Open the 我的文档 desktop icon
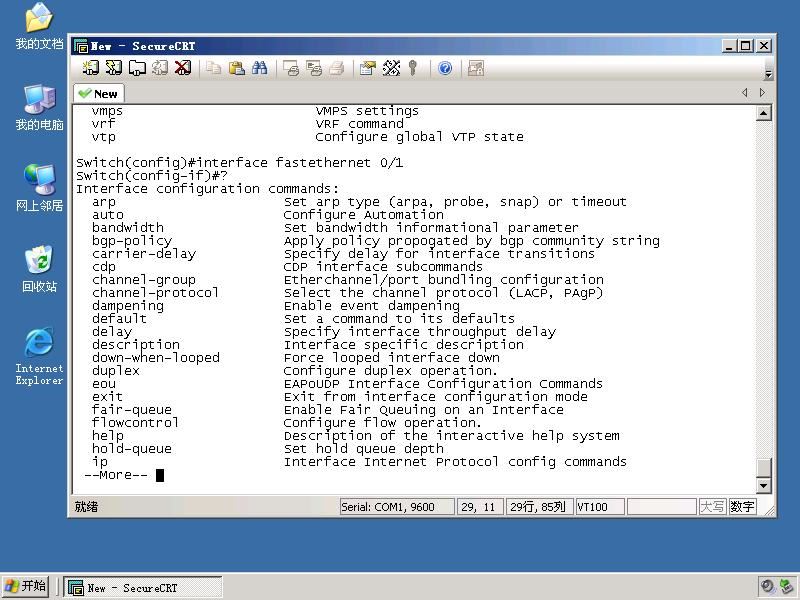This screenshot has height=600, width=800. coord(39,27)
